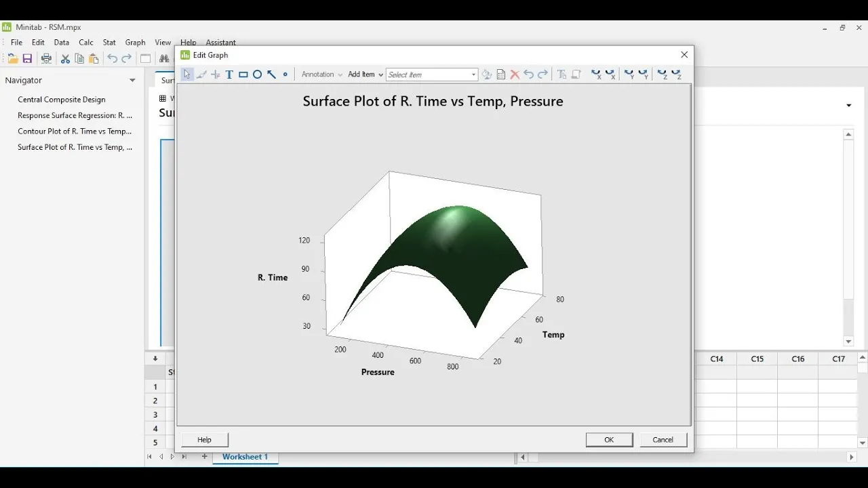Image resolution: width=868 pixels, height=488 pixels.
Task: Click the second rotate Z-axis icon
Action: tap(676, 75)
